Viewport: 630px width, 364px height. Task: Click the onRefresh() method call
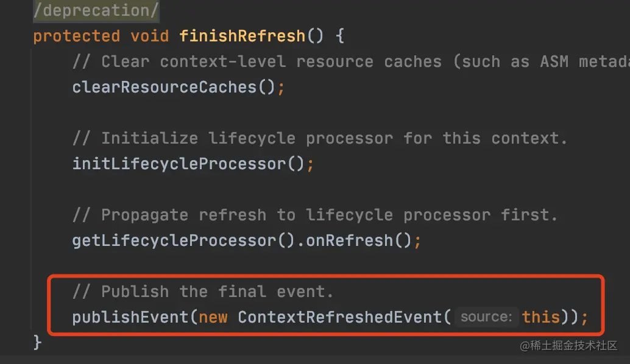pos(358,241)
